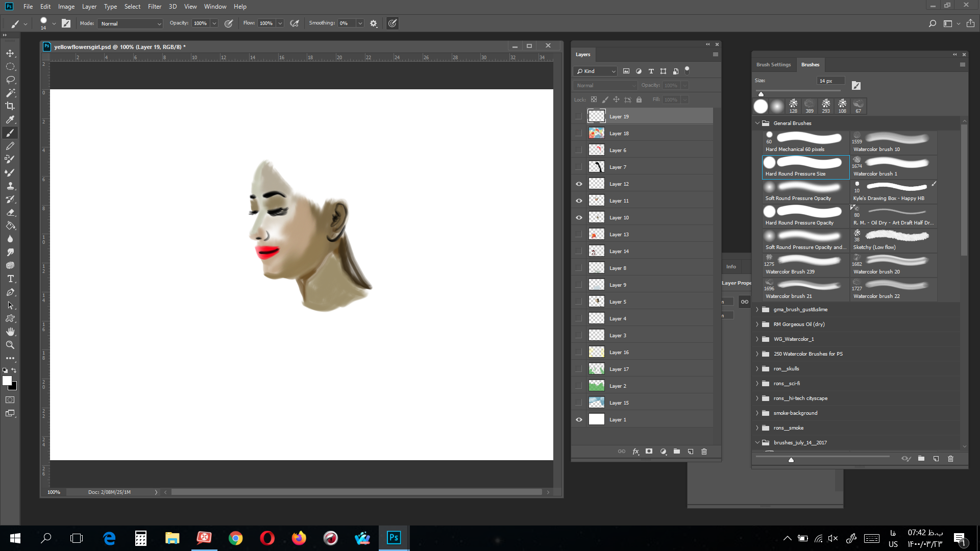Select the Eraser tool
The image size is (980, 551).
click(10, 212)
